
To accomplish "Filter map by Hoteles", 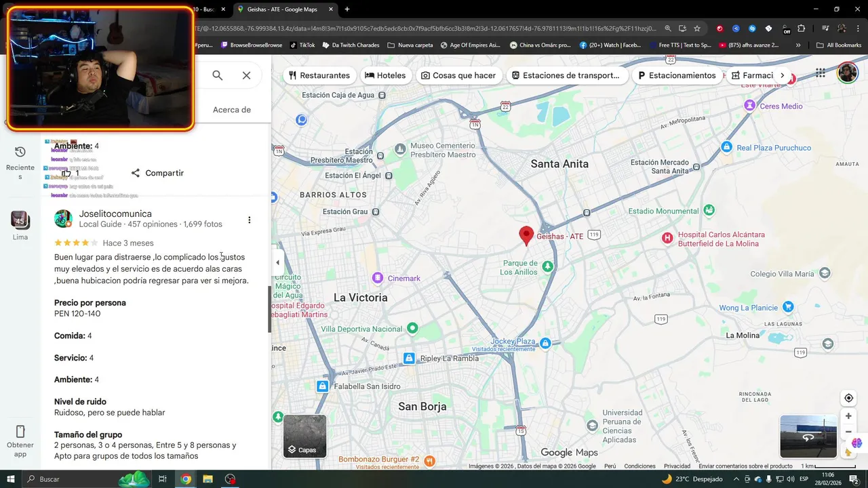I will [385, 75].
